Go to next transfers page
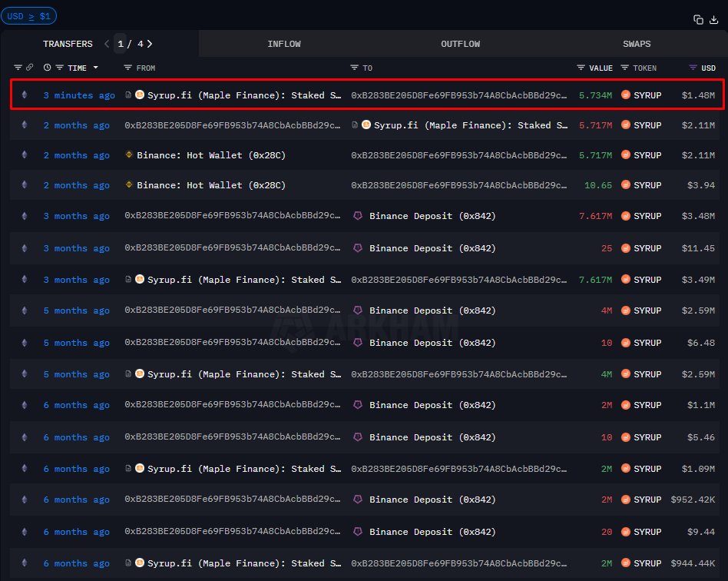This screenshot has height=581, width=728. (x=150, y=44)
